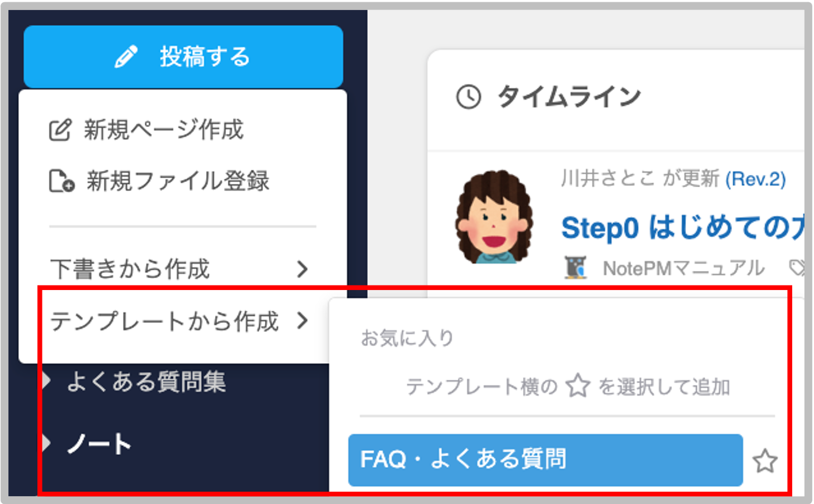The height and width of the screenshot is (504, 814).
Task: Click the 投稿する button
Action: click(183, 56)
